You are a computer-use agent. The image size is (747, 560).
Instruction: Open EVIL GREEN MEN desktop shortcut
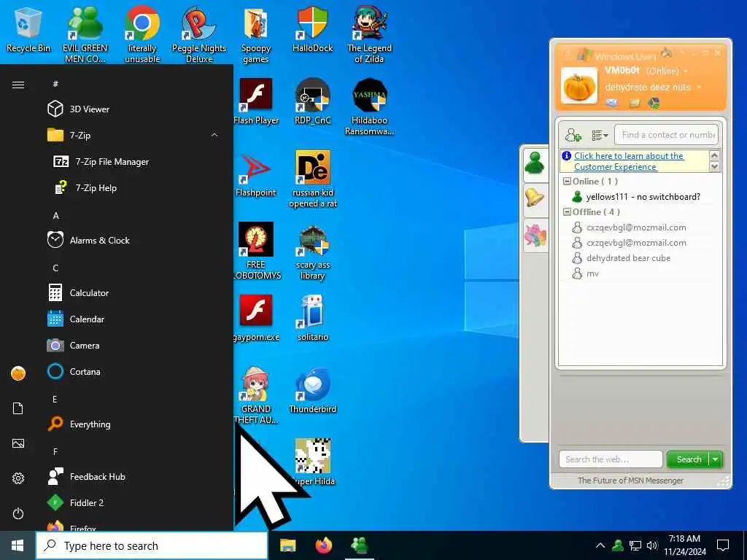85,34
